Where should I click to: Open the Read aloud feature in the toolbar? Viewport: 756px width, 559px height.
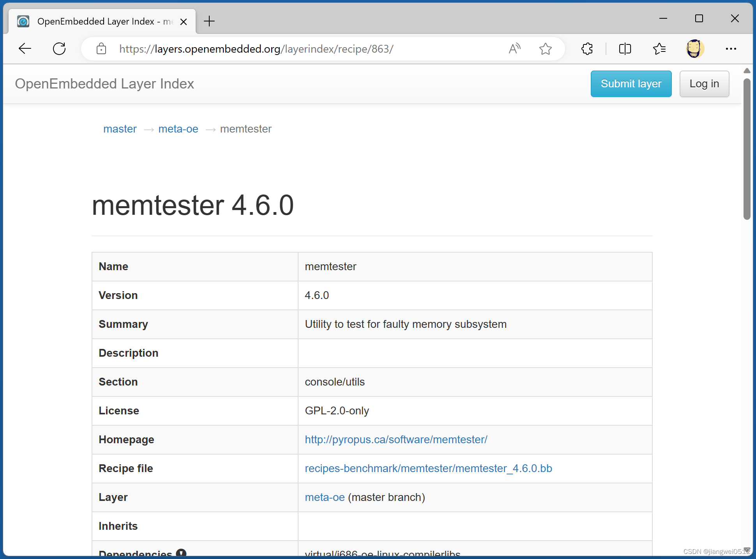click(514, 49)
